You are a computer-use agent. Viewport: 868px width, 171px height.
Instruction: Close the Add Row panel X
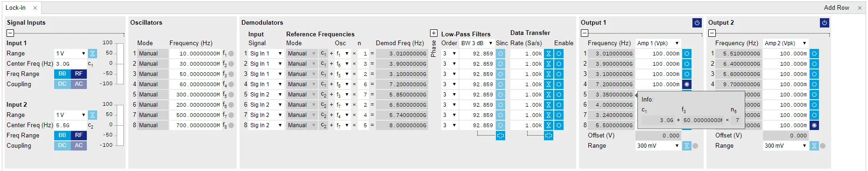click(x=860, y=8)
